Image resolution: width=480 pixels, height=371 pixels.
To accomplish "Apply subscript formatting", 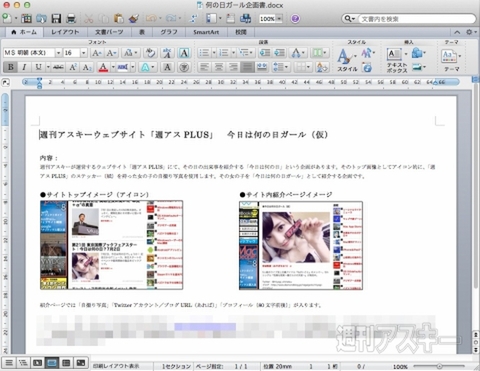I will pos(87,67).
